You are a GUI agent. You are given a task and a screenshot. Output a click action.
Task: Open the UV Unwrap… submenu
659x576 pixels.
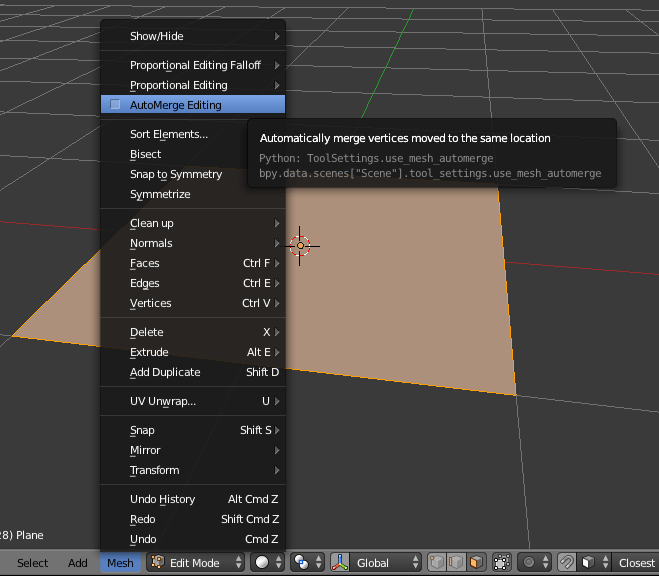pyautogui.click(x=193, y=401)
